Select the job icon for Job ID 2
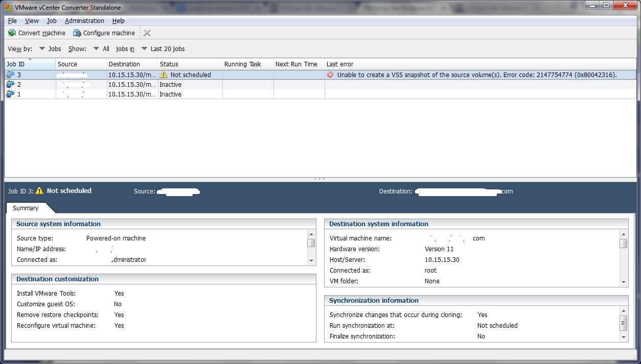The height and width of the screenshot is (364, 641). pyautogui.click(x=10, y=84)
